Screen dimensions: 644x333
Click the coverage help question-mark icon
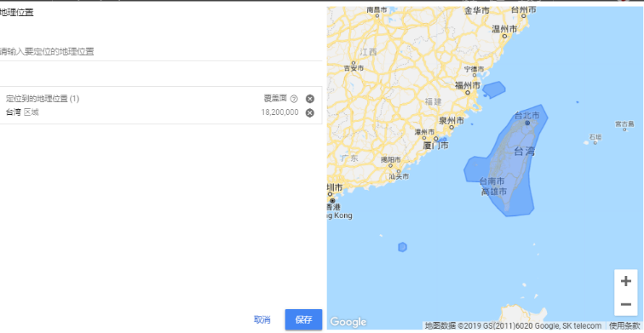294,99
